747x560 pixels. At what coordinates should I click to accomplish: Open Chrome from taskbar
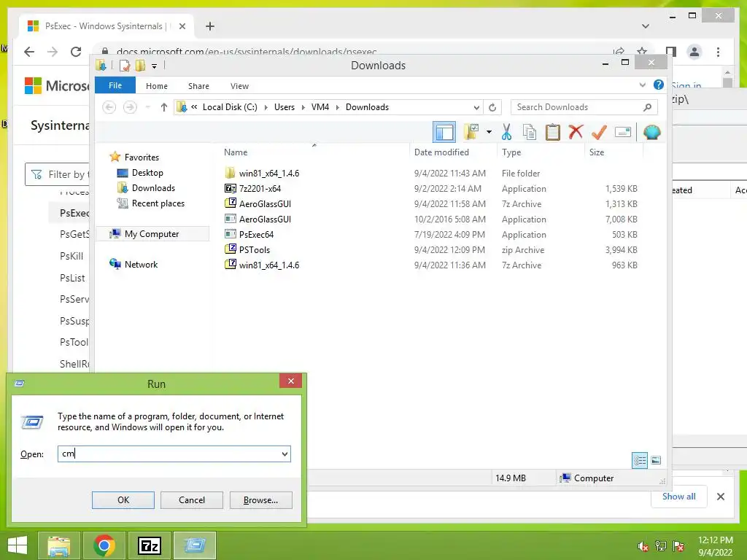click(104, 545)
